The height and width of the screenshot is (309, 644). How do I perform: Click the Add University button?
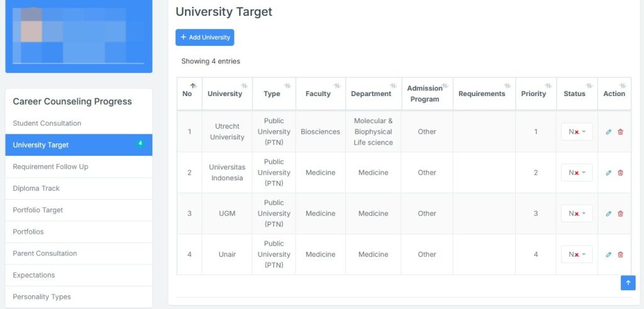pyautogui.click(x=204, y=37)
